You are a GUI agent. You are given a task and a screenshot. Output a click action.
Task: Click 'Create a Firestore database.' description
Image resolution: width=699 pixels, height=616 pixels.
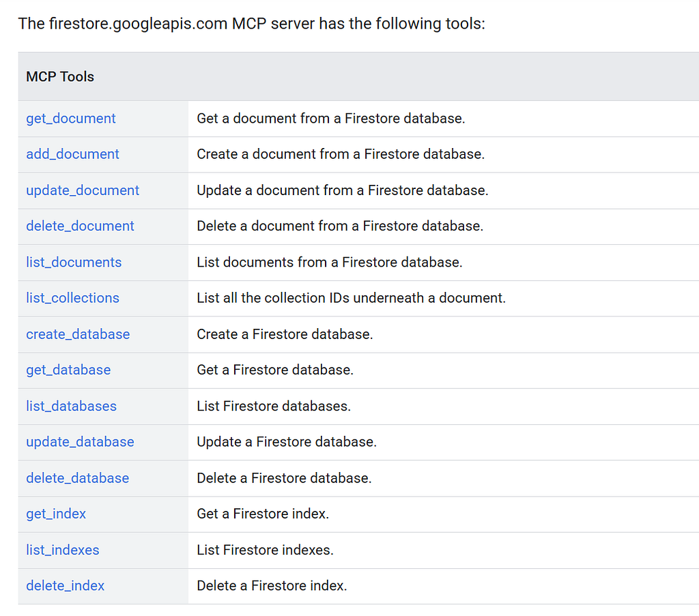[285, 334]
